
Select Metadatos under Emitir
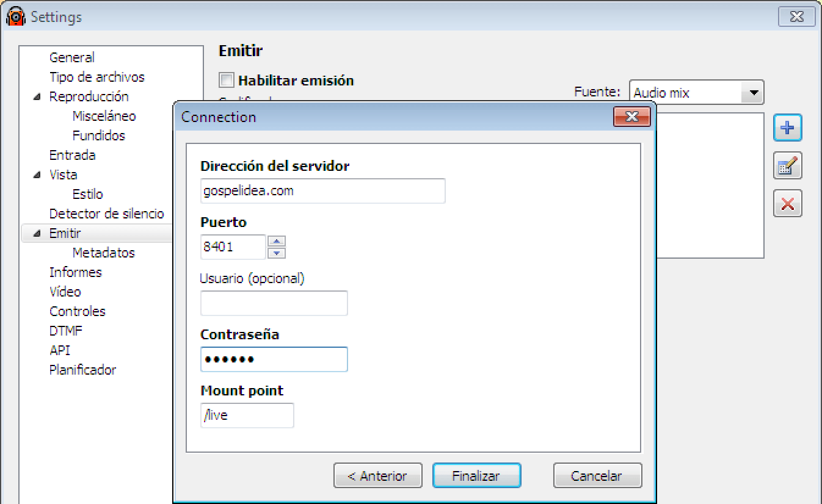[x=103, y=253]
